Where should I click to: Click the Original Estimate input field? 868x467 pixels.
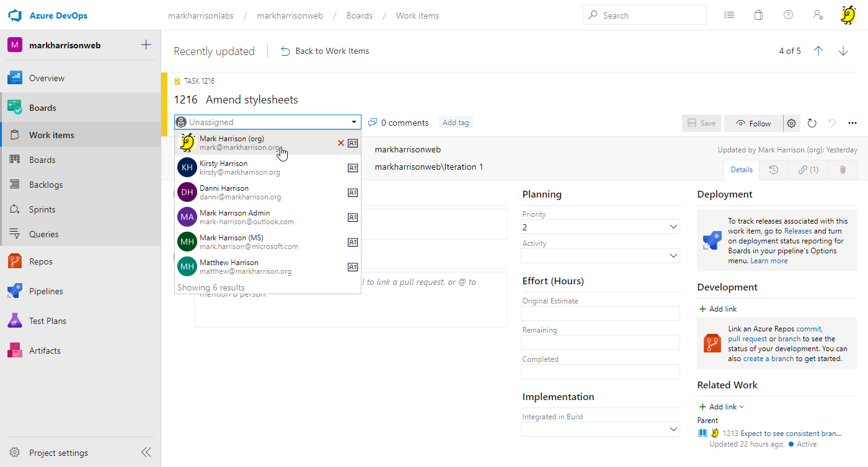[x=600, y=313]
